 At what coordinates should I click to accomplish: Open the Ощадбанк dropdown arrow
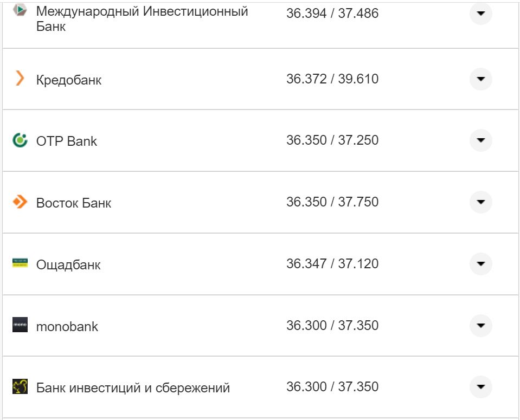click(480, 264)
